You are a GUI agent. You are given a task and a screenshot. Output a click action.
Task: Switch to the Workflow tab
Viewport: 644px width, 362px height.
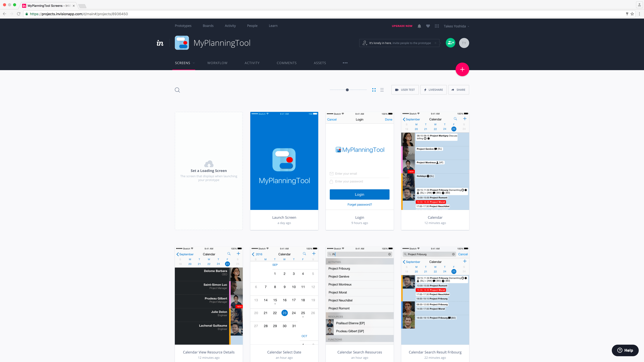[x=217, y=63]
